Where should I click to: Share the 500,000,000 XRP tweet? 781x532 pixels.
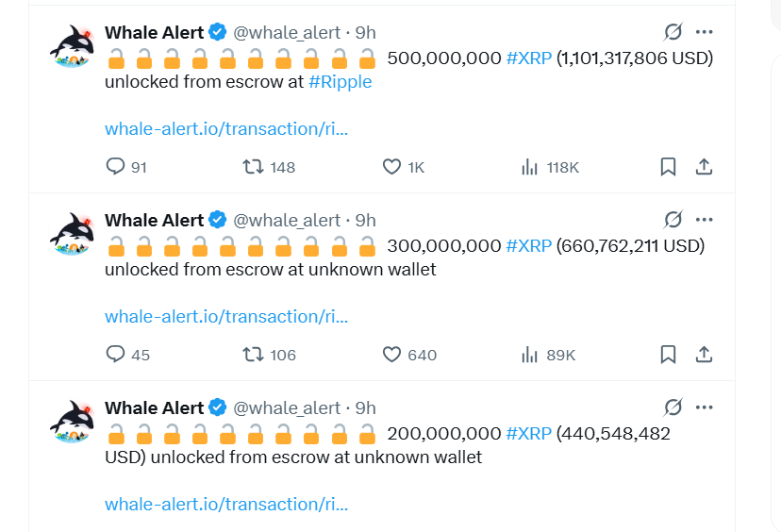click(x=704, y=167)
